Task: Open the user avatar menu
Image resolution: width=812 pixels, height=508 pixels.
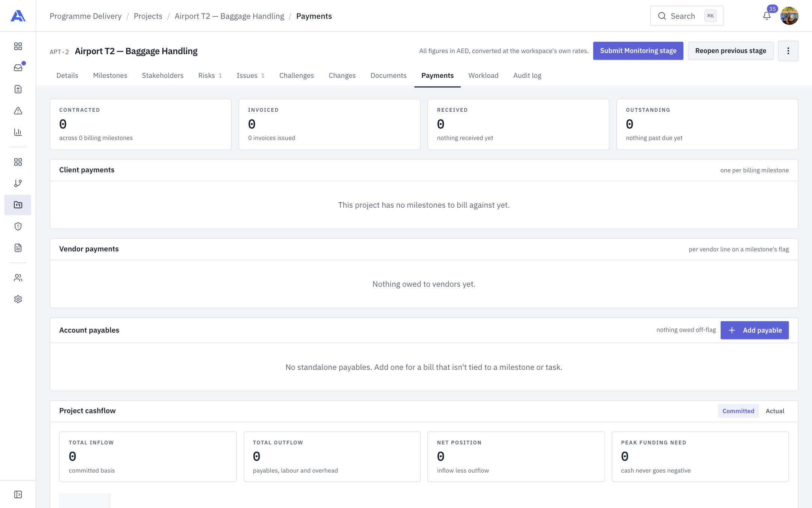Action: (789, 16)
